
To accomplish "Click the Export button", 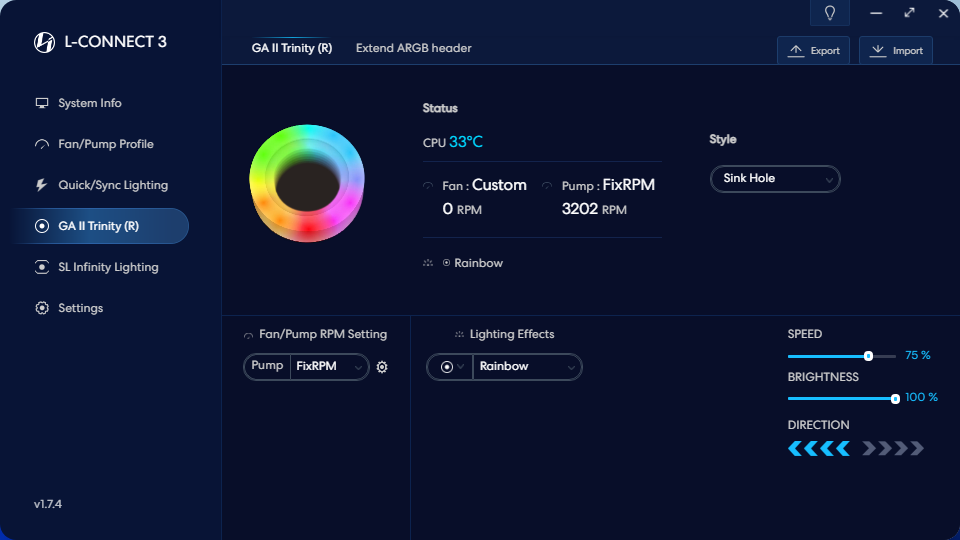I will click(x=814, y=51).
